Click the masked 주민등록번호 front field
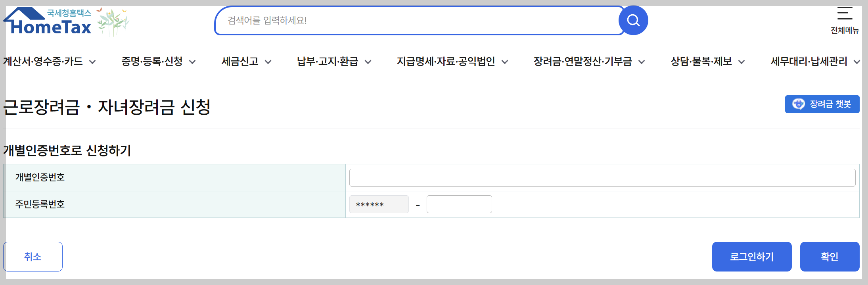This screenshot has height=285, width=868. pyautogui.click(x=379, y=204)
